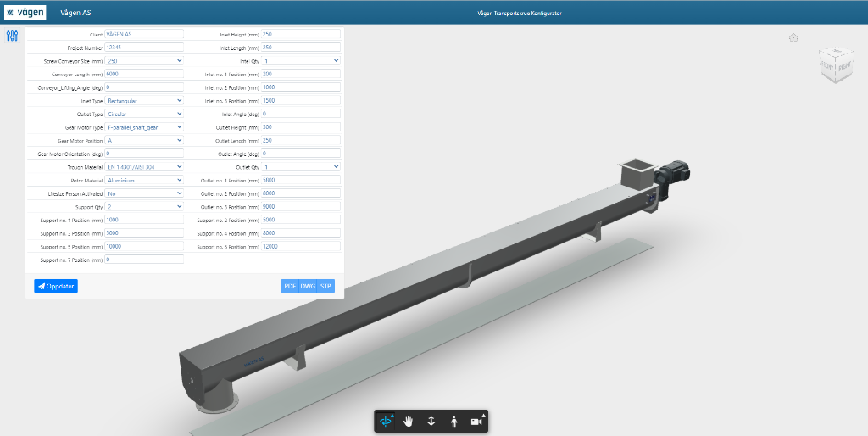Click the Outlet Height field
The image size is (868, 436).
coord(301,127)
